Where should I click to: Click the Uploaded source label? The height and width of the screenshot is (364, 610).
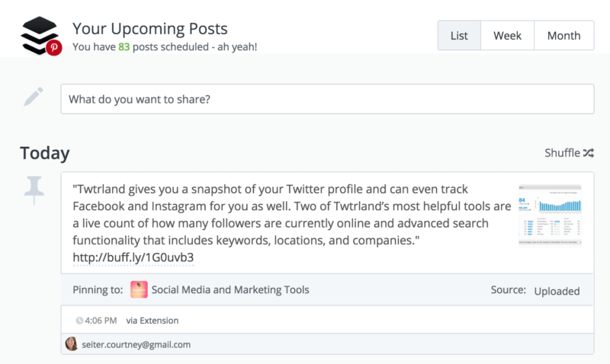pos(557,292)
